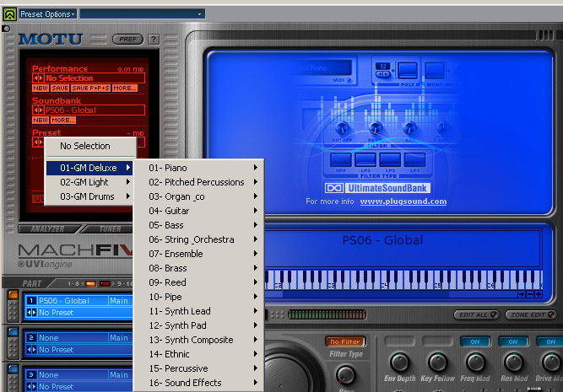Open the 16- Sound Effects category
563x392 pixels.
point(198,383)
